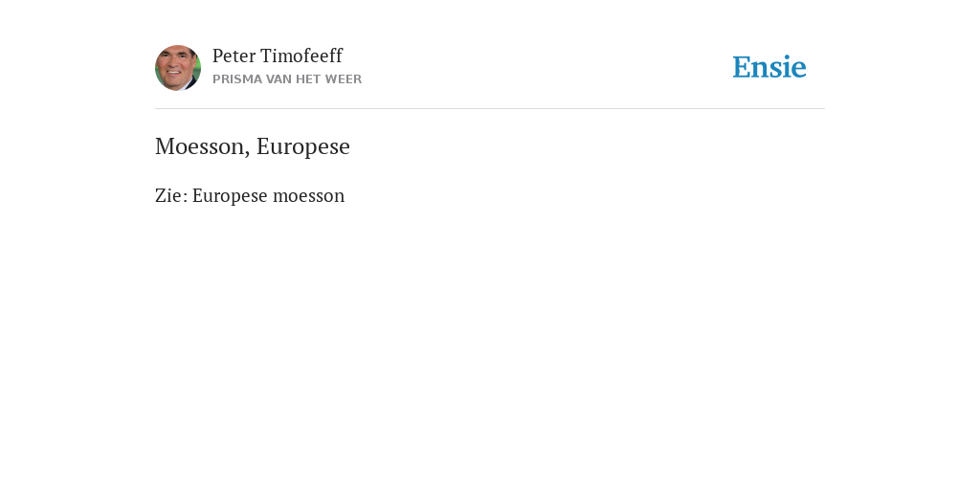Click the surname Timofeeff in the header
The height and width of the screenshot is (490, 980).
coord(301,56)
